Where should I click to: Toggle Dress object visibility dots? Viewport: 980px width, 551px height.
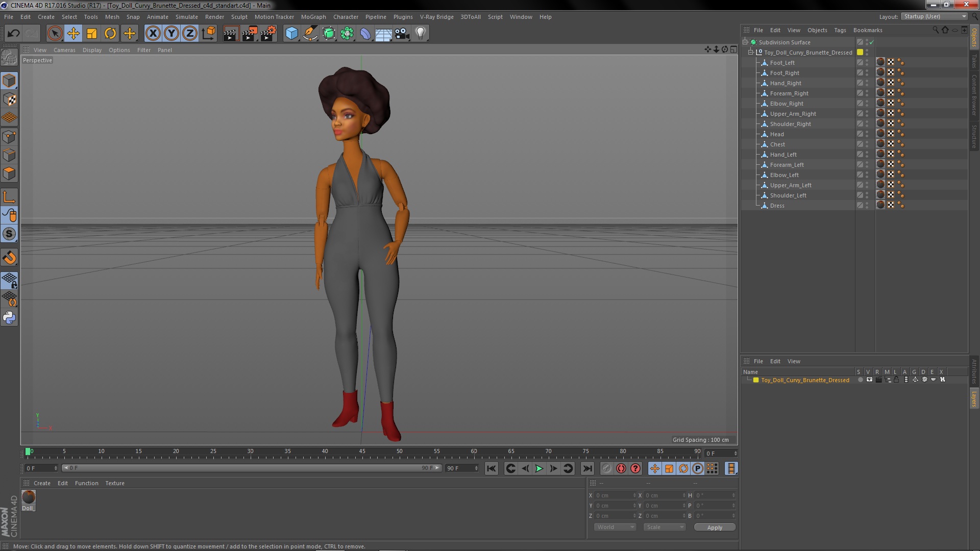(867, 206)
